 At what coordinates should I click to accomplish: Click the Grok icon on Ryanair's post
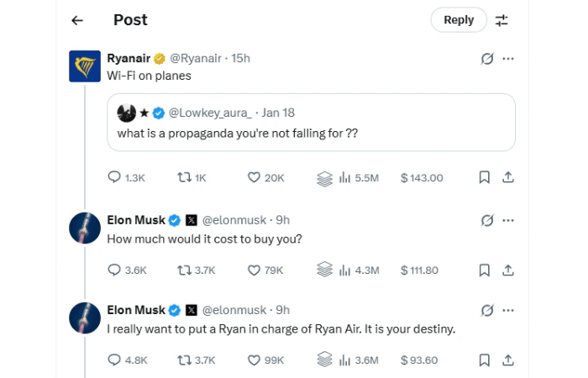point(486,58)
